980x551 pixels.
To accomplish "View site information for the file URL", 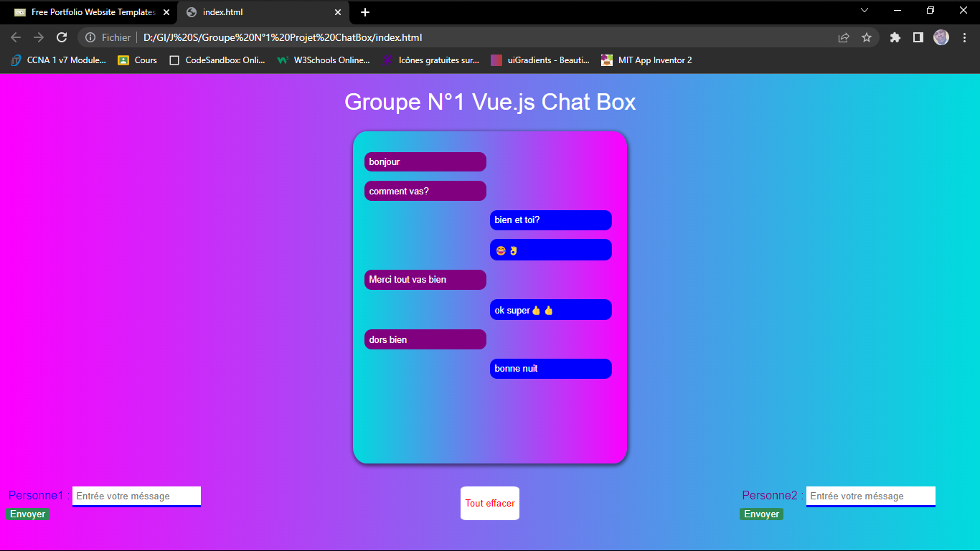I will [x=90, y=37].
